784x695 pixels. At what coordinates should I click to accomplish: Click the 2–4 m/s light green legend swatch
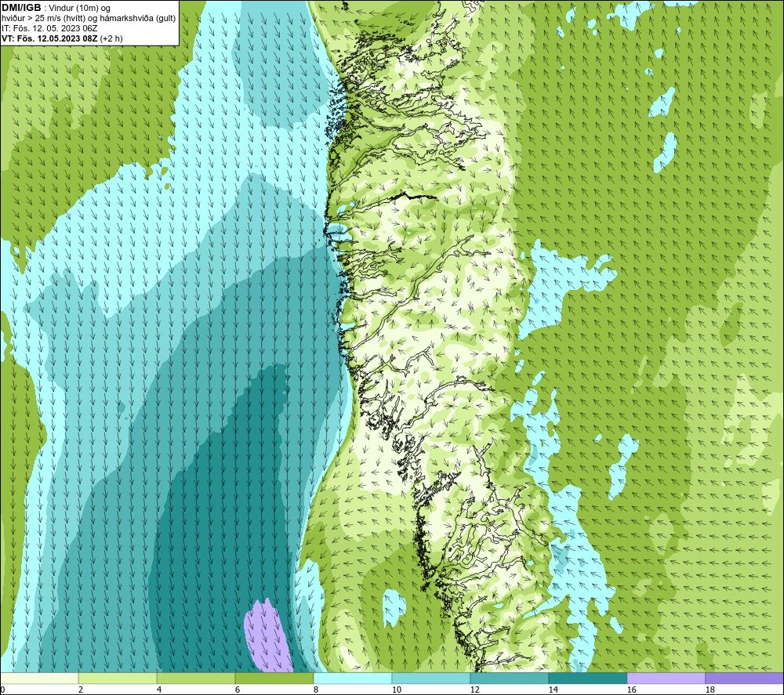point(118,678)
